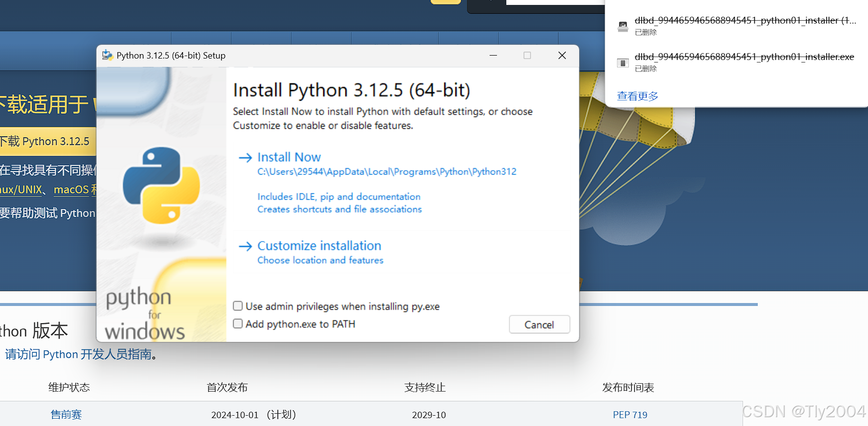Viewport: 868px width, 426px height.
Task: Choose Customize installation option
Action: pos(319,245)
